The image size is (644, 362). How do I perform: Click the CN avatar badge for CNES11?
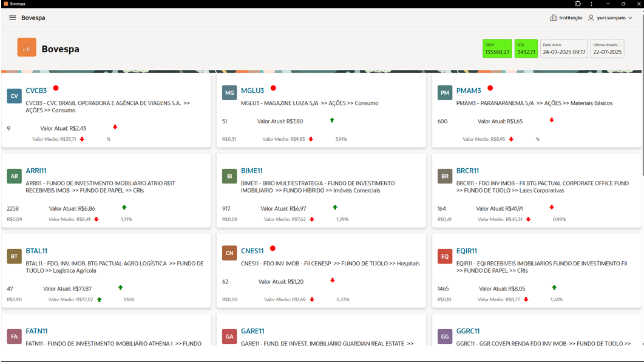229,253
